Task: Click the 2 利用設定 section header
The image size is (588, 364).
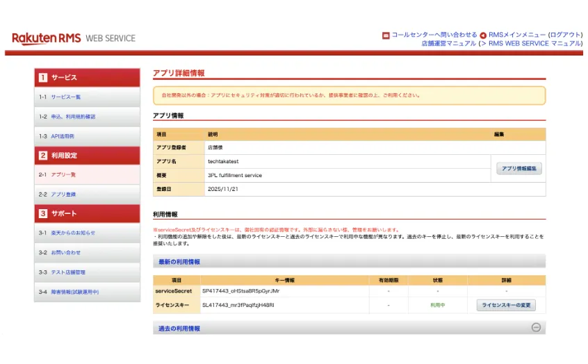Action: tap(87, 155)
